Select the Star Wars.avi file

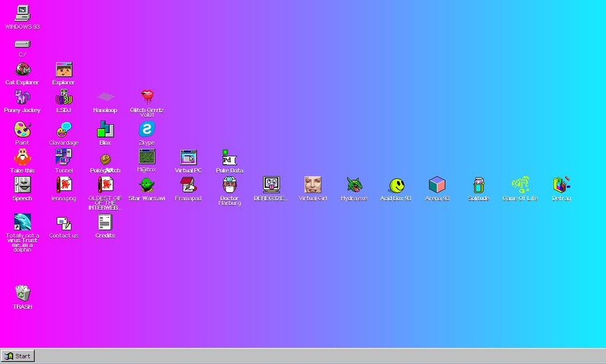(x=146, y=185)
